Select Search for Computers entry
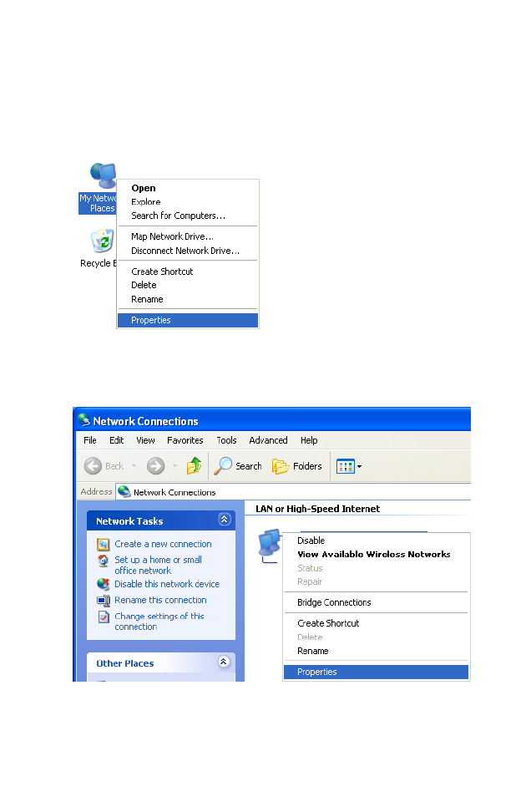 [x=178, y=216]
